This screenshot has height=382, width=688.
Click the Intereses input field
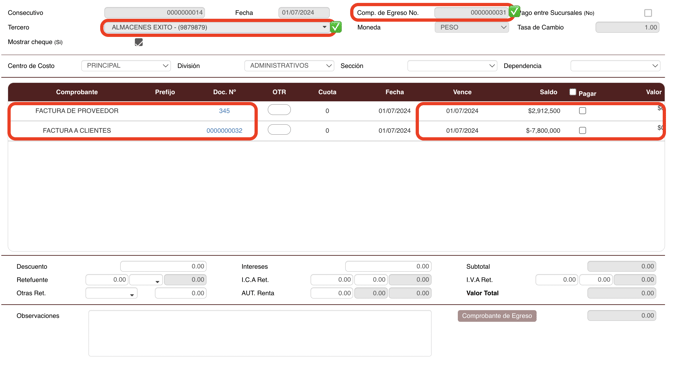[x=388, y=267]
